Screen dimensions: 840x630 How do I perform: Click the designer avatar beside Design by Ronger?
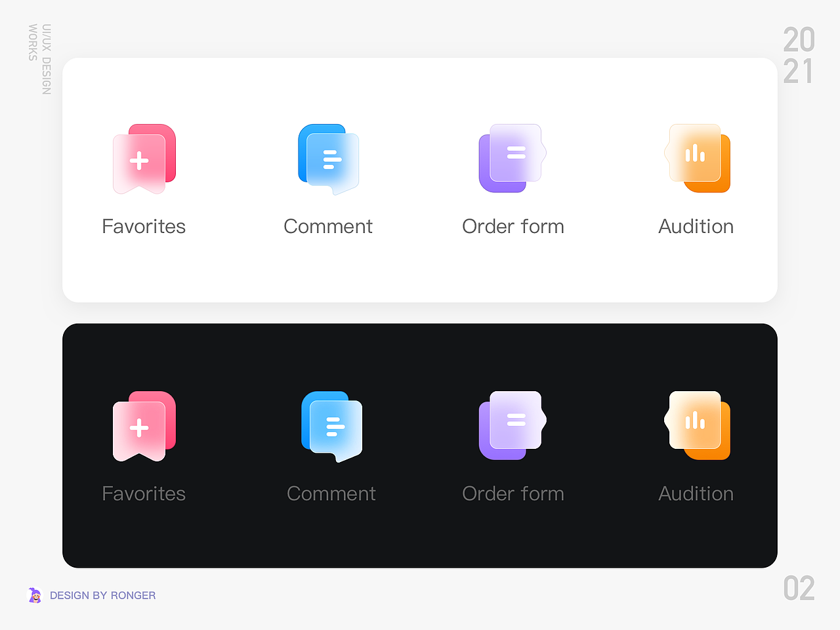35,595
